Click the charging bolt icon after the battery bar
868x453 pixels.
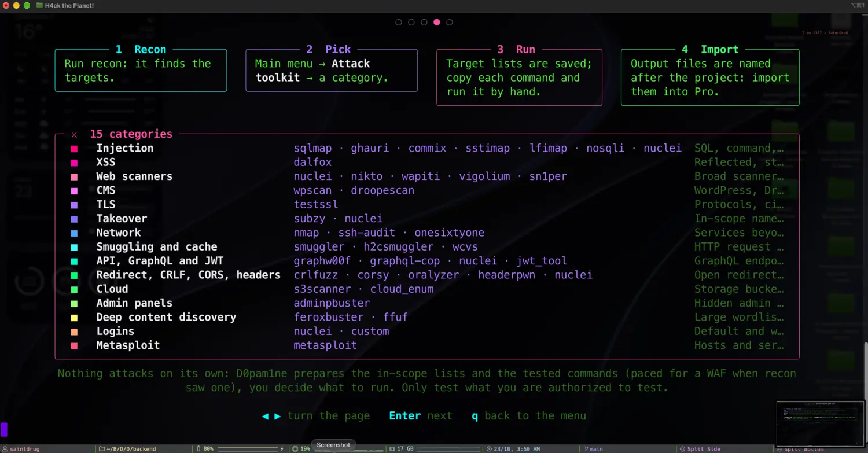point(282,448)
